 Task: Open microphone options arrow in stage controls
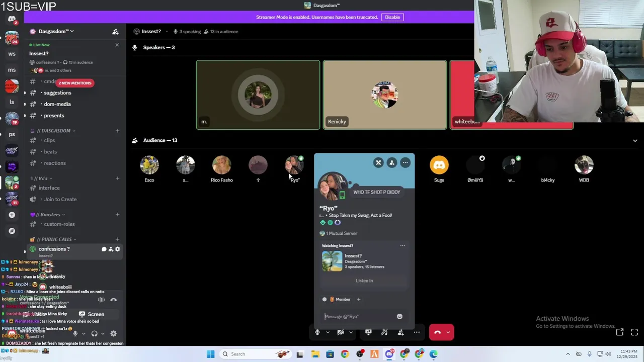point(328,332)
